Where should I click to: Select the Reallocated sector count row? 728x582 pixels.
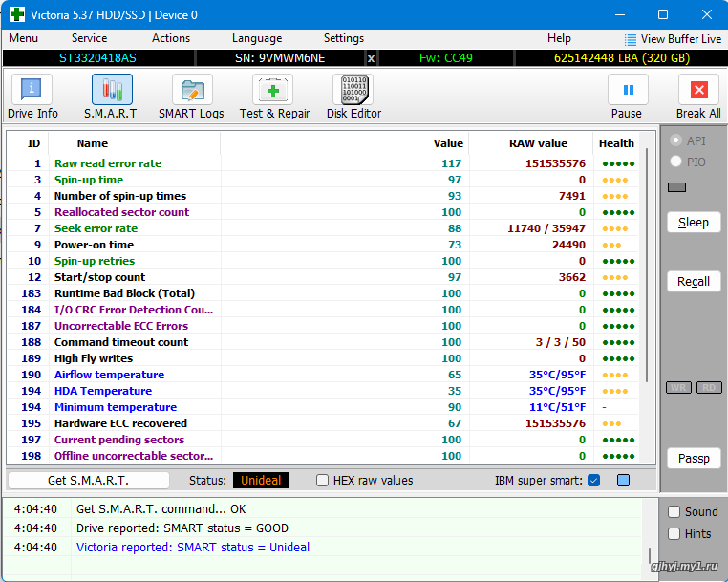pyautogui.click(x=323, y=212)
